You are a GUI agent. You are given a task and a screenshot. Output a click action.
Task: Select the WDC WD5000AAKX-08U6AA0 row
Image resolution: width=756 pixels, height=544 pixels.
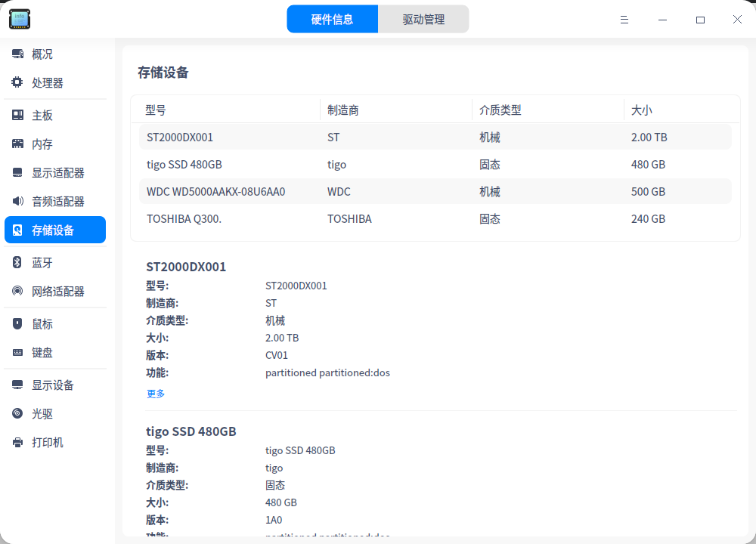tap(435, 192)
